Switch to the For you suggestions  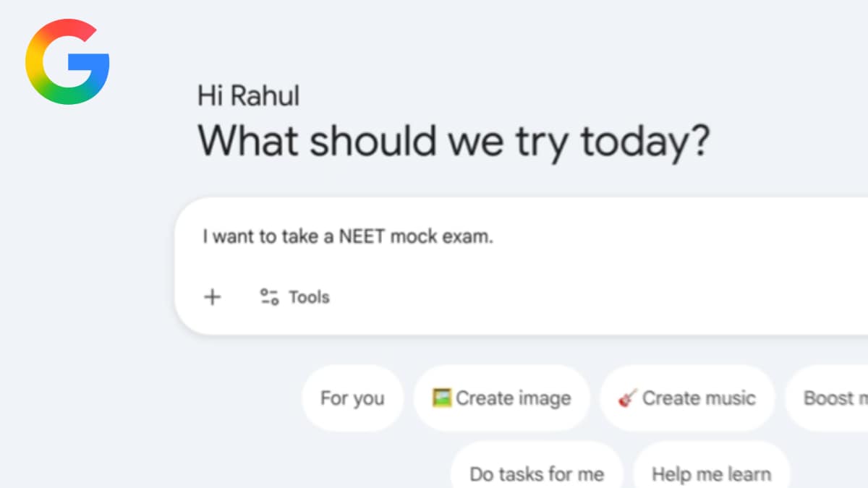coord(352,398)
